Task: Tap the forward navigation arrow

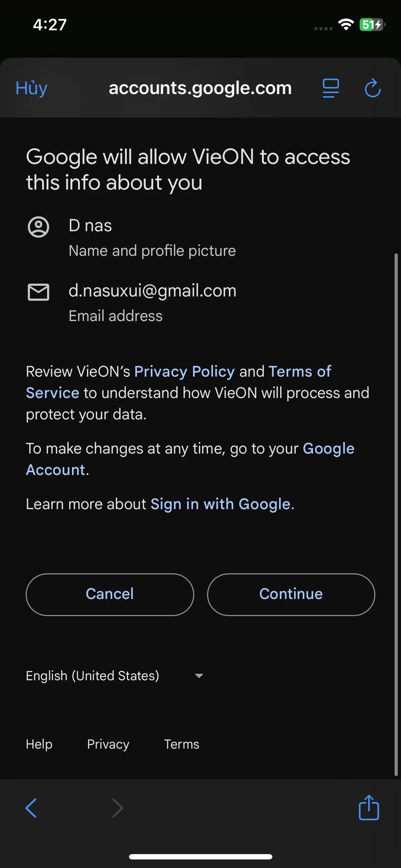Action: (118, 808)
